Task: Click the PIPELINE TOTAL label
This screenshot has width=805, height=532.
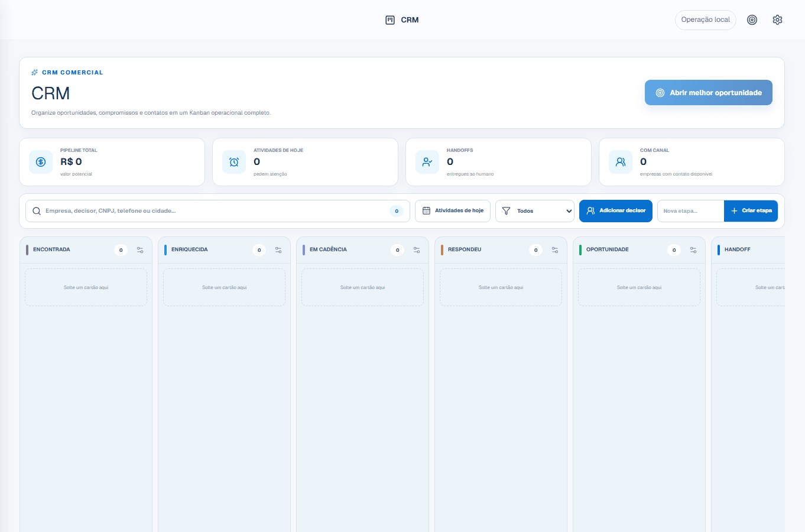Action: [x=79, y=150]
